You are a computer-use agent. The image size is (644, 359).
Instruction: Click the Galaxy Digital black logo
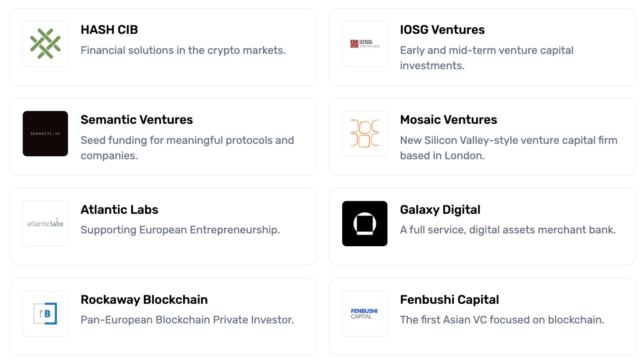pyautogui.click(x=365, y=223)
